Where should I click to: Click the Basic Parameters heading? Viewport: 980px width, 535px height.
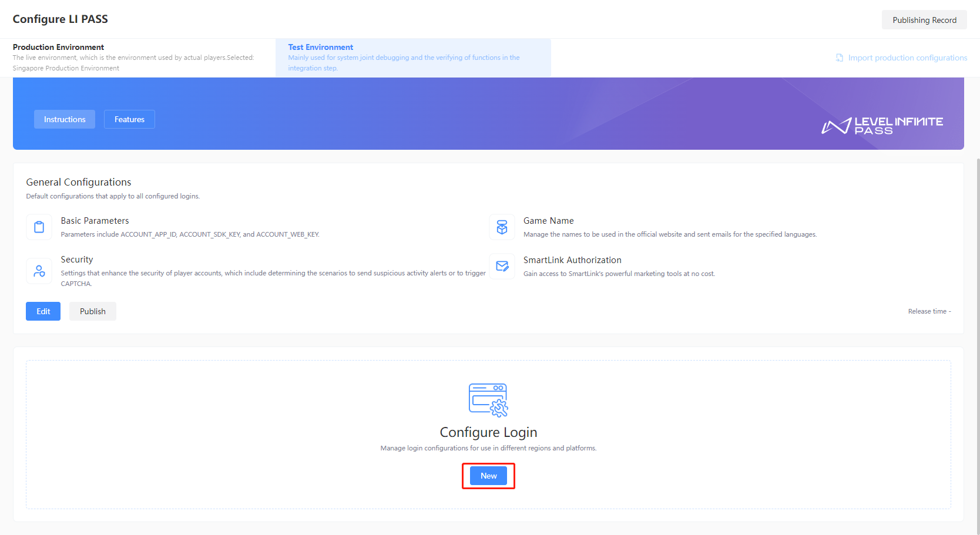[x=95, y=221]
